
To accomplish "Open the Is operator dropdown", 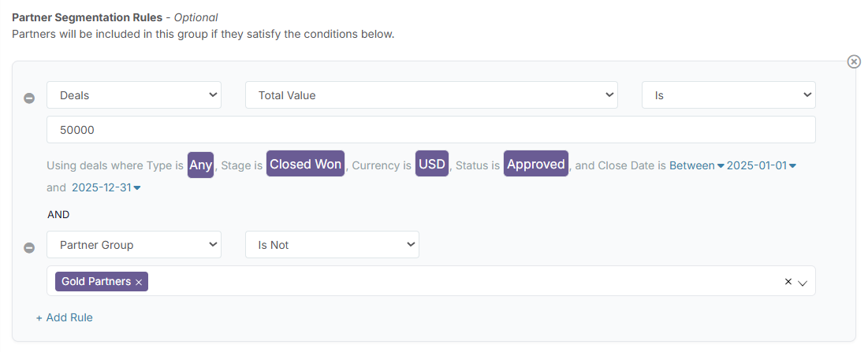I will tap(728, 95).
